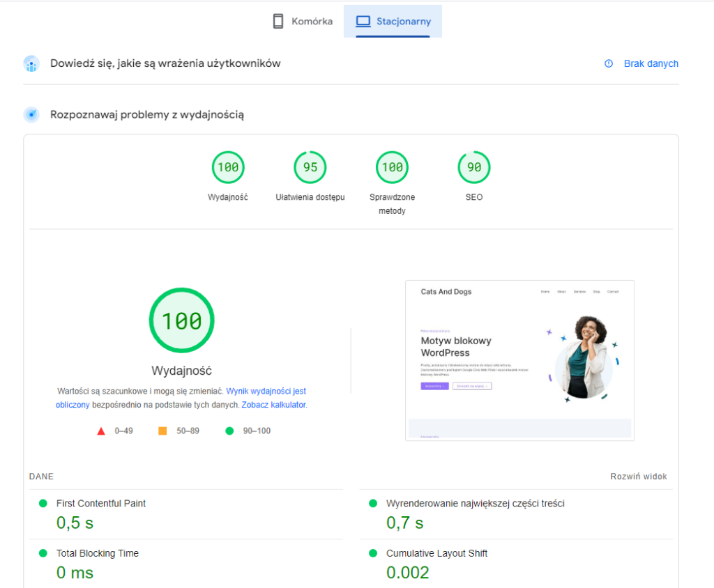Open the Zobacz kalkulator link
The image size is (714, 588).
point(273,405)
